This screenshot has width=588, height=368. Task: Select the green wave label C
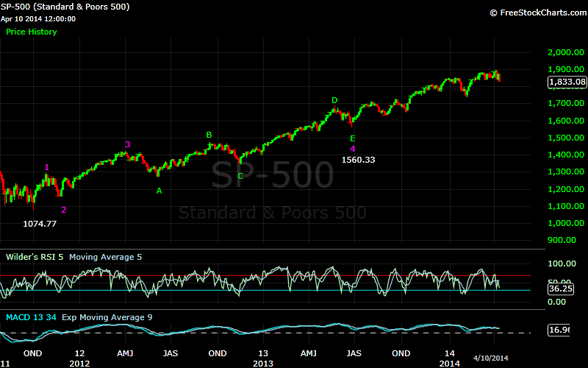pyautogui.click(x=240, y=176)
